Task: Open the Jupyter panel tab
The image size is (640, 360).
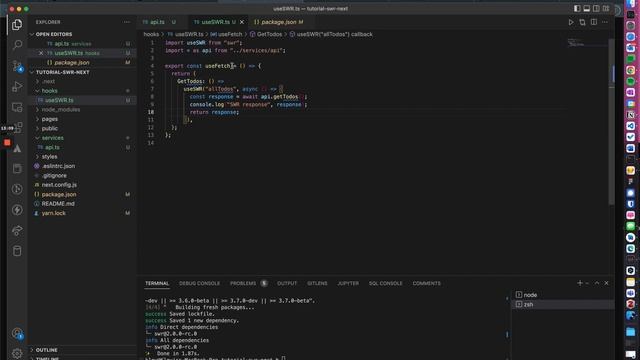Action: pyautogui.click(x=348, y=283)
